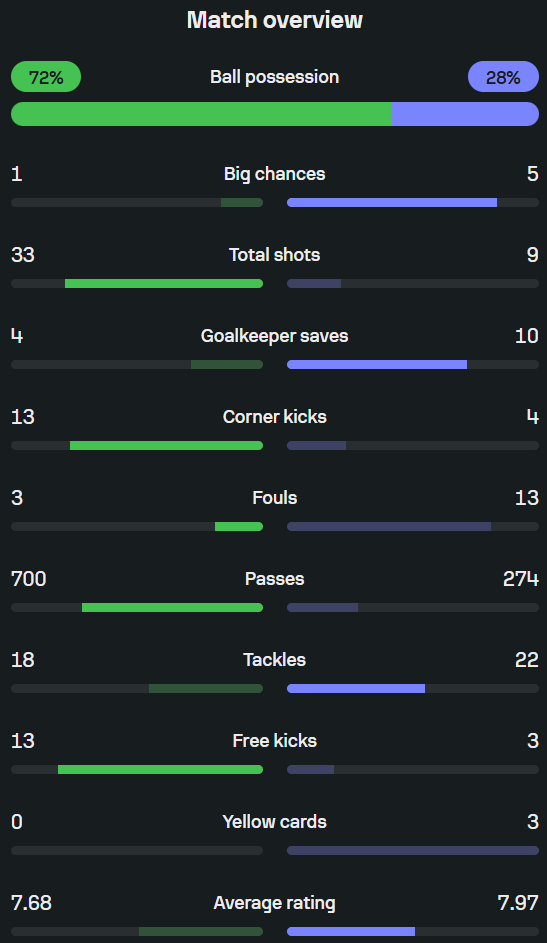The image size is (547, 943).
Task: Select the Goalkeeper saves label
Action: [x=275, y=336]
